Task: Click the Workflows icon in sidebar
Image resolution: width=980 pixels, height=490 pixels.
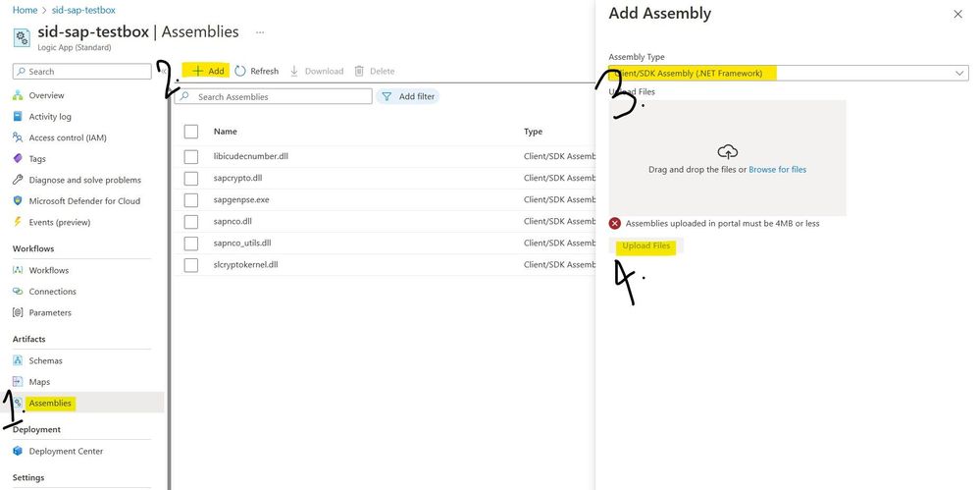Action: click(x=18, y=270)
